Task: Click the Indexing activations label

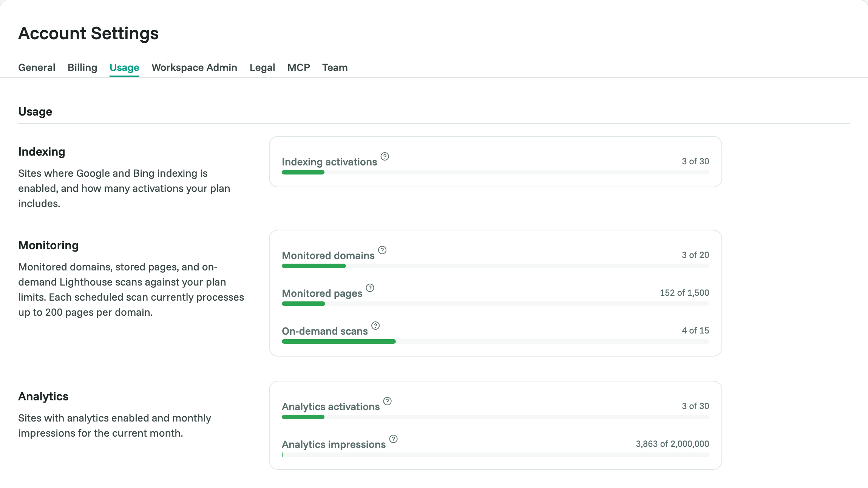Action: 329,162
